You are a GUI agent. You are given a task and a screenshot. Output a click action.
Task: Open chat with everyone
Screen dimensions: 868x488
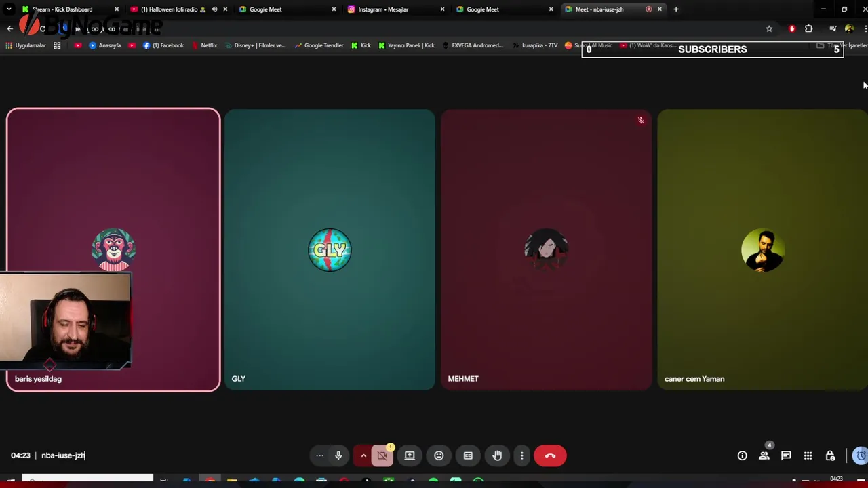786,455
